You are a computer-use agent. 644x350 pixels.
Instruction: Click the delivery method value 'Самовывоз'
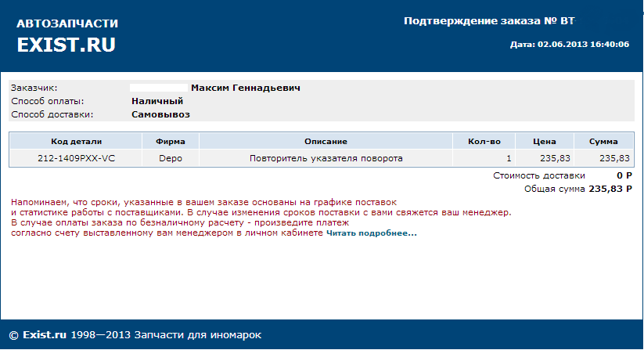tap(160, 114)
